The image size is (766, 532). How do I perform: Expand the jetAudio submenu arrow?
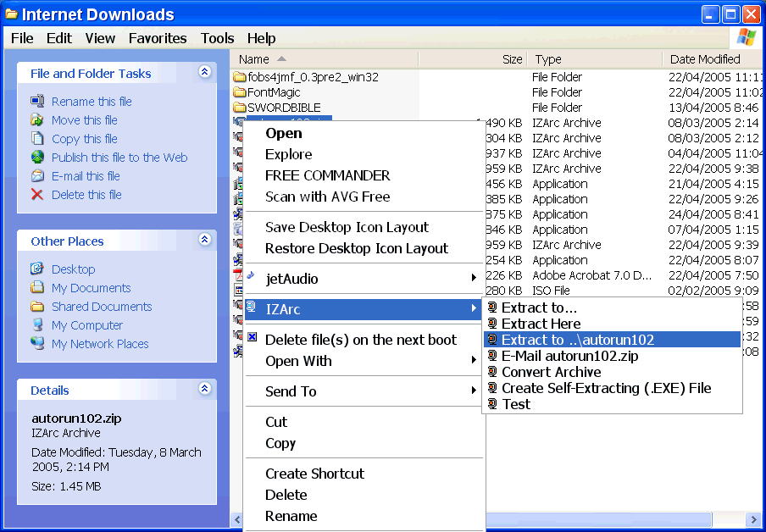point(474,278)
